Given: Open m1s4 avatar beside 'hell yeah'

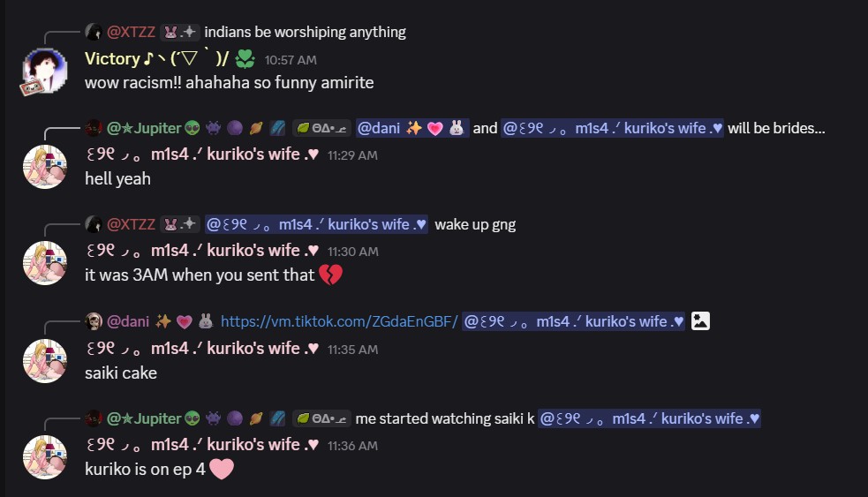Looking at the screenshot, I should 45,167.
